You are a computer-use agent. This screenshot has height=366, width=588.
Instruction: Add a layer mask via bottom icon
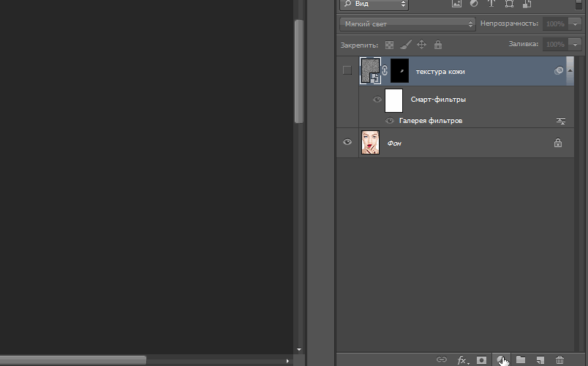pos(481,359)
